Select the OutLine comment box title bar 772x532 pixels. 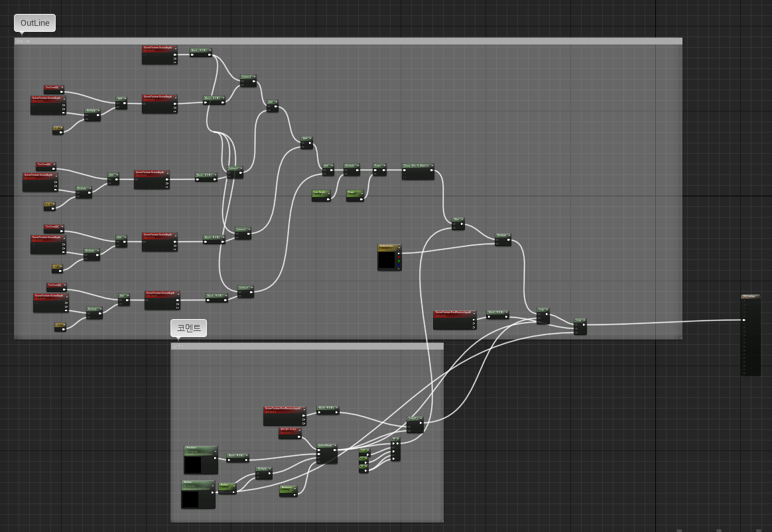pyautogui.click(x=348, y=41)
